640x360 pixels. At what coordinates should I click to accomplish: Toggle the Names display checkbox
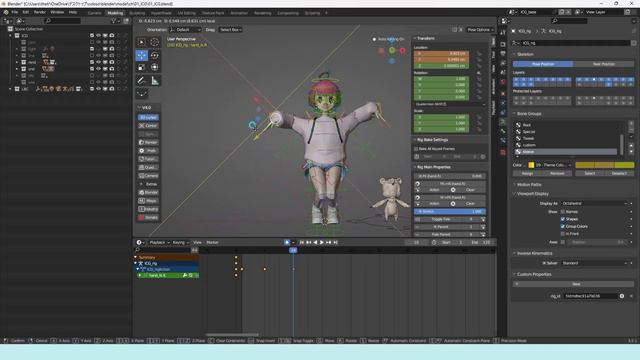coord(563,212)
